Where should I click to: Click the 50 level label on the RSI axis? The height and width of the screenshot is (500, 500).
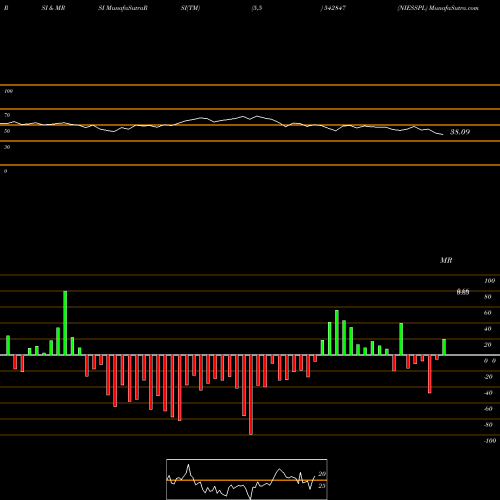point(7,131)
